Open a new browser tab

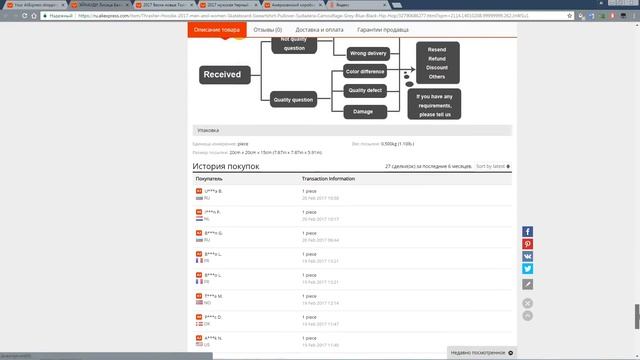coord(396,5)
